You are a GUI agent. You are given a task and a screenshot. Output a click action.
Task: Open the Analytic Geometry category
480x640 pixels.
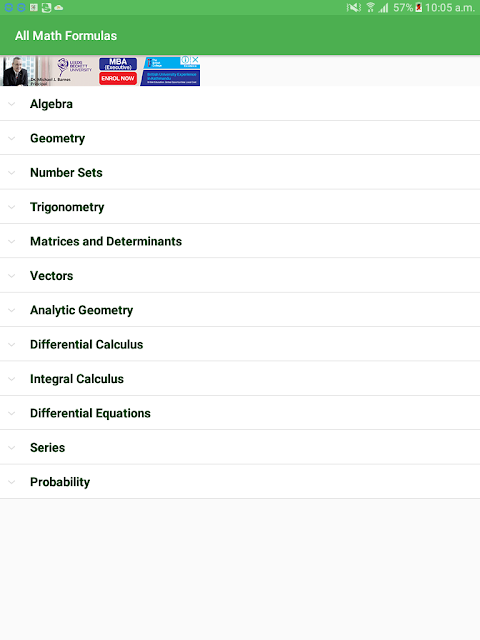point(240,310)
